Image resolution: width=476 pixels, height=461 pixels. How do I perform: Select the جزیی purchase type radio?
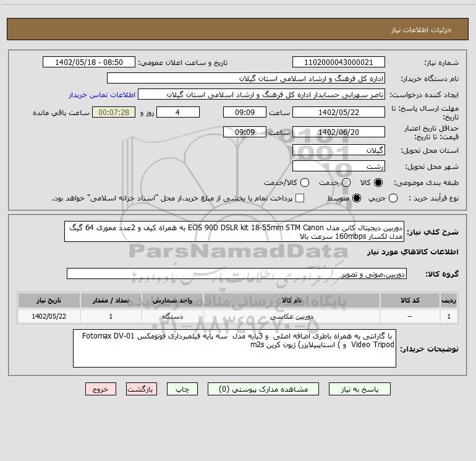coord(393,199)
